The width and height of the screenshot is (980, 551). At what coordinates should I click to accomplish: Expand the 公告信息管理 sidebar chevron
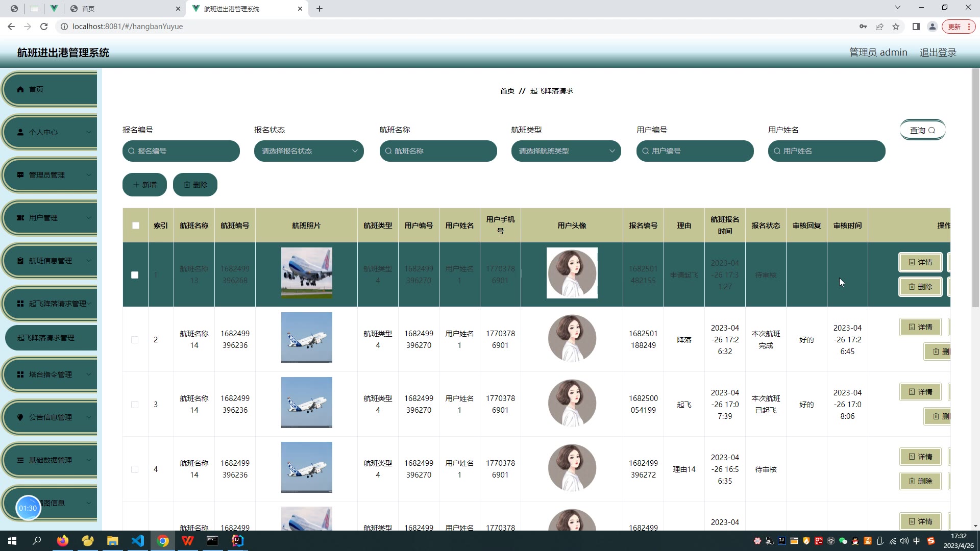tap(88, 417)
